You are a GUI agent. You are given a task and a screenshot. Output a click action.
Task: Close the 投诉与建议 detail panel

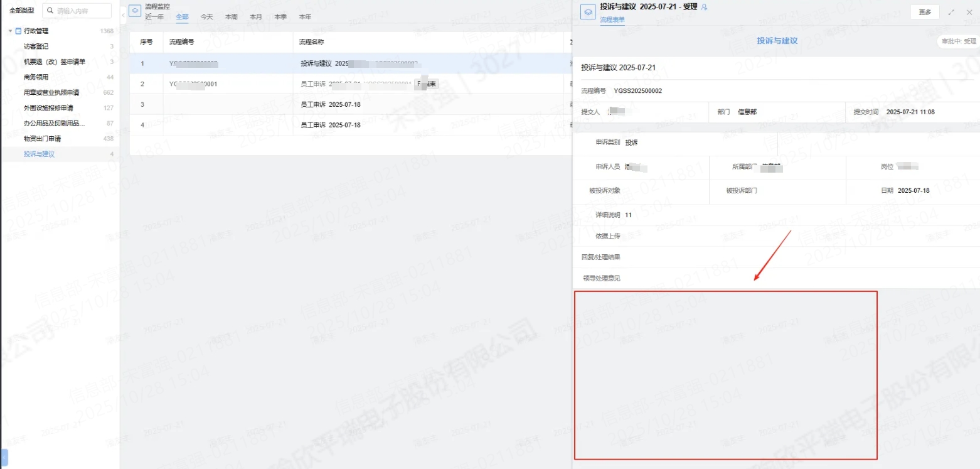click(969, 12)
